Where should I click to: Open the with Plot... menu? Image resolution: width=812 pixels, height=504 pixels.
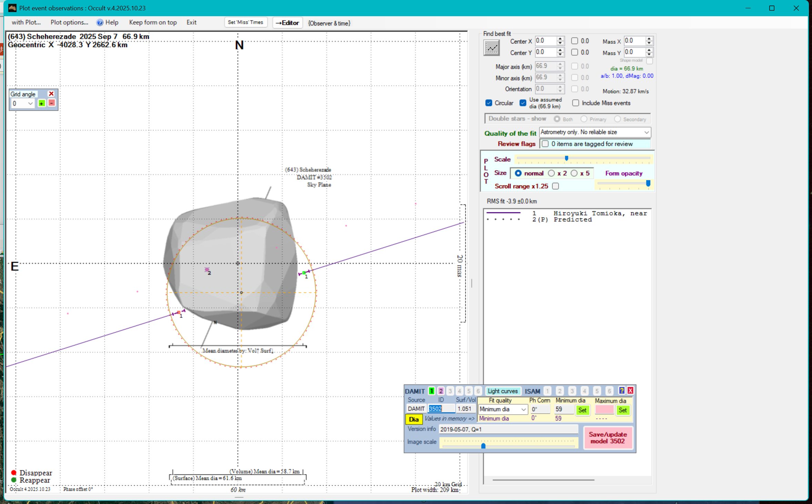pos(26,23)
